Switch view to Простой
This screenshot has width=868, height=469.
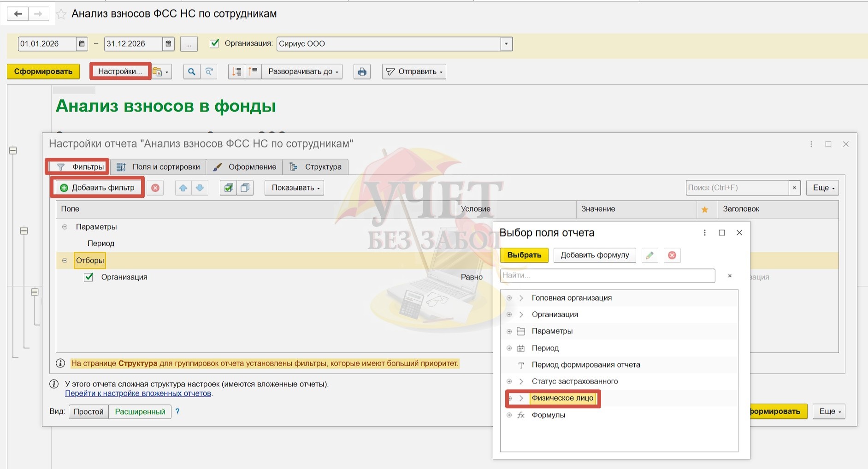point(89,412)
